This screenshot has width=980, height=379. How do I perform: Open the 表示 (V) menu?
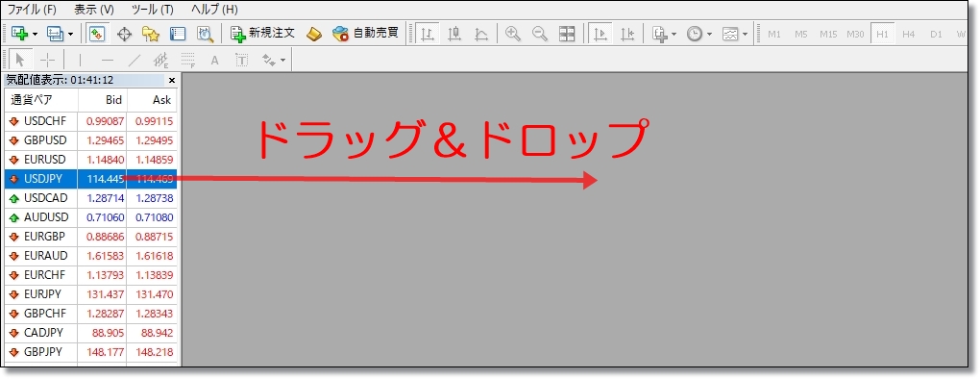(94, 10)
